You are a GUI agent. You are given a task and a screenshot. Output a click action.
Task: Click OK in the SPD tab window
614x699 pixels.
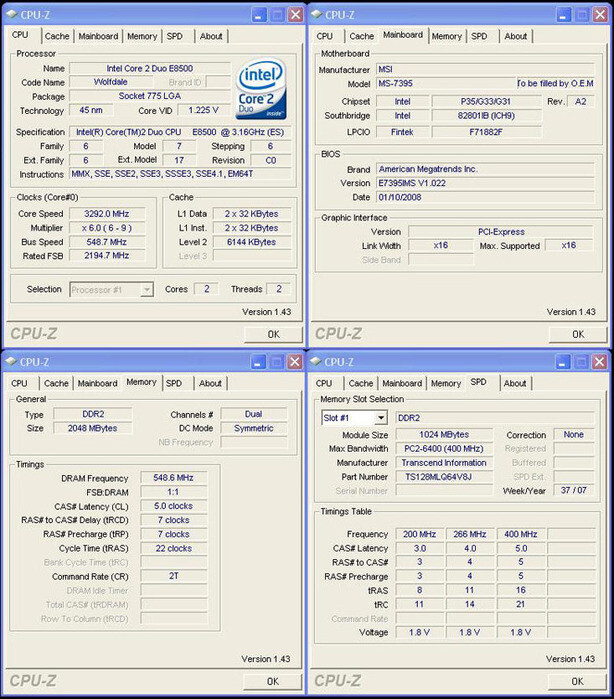tap(577, 681)
